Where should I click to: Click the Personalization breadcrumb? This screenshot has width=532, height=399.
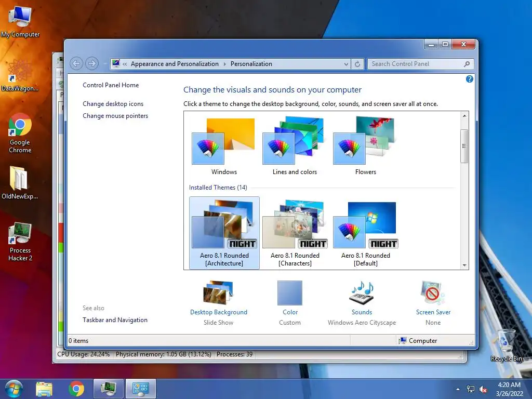(251, 64)
